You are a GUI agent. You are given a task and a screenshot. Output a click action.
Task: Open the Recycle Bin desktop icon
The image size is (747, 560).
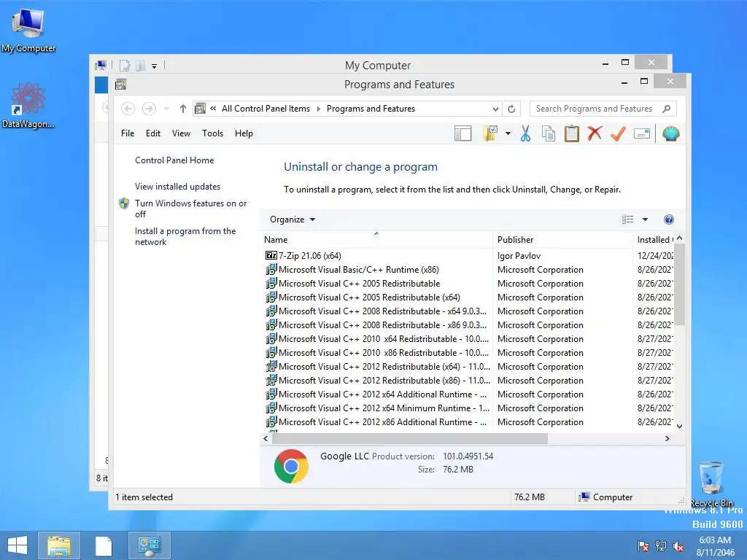pos(711,483)
